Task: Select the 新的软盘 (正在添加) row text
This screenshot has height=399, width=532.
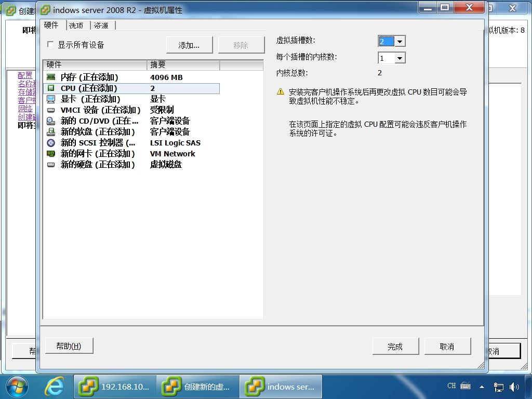Action: pos(98,131)
